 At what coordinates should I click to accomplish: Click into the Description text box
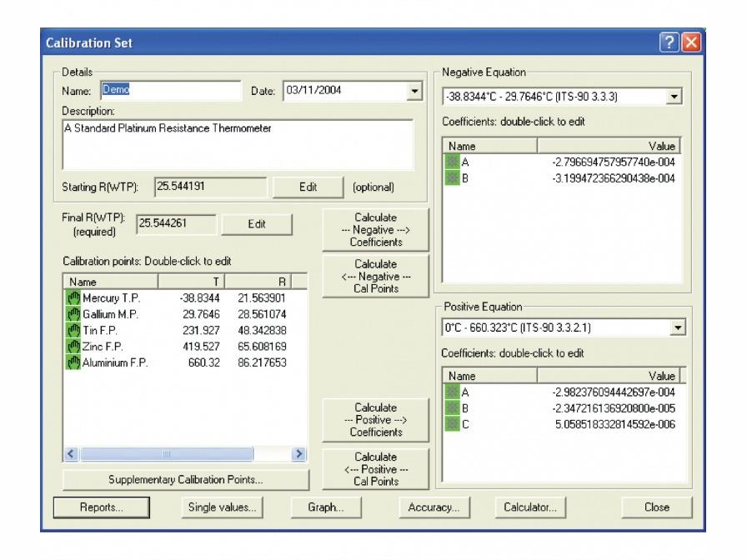point(238,145)
